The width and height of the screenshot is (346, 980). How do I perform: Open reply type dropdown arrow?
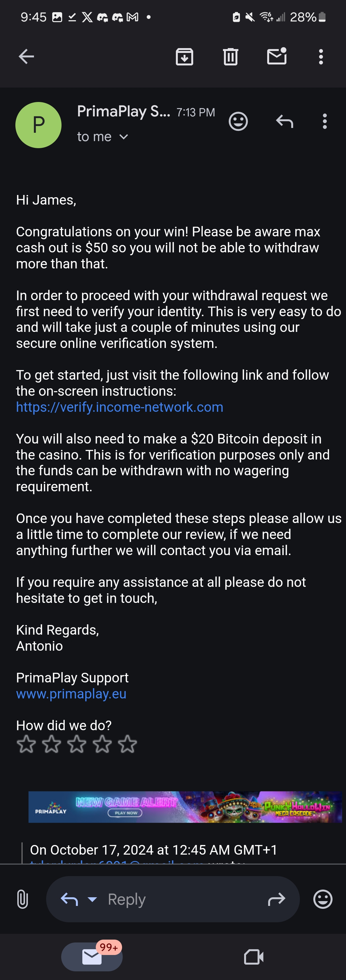click(92, 899)
